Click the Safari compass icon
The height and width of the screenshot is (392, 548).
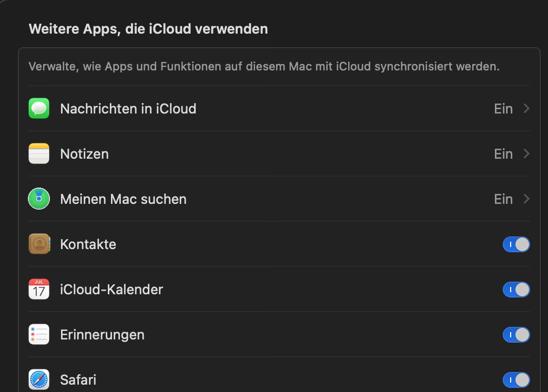click(x=39, y=379)
